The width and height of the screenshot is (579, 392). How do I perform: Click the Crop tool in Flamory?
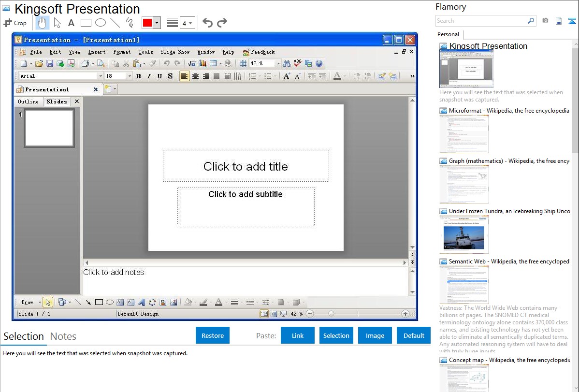coord(15,23)
